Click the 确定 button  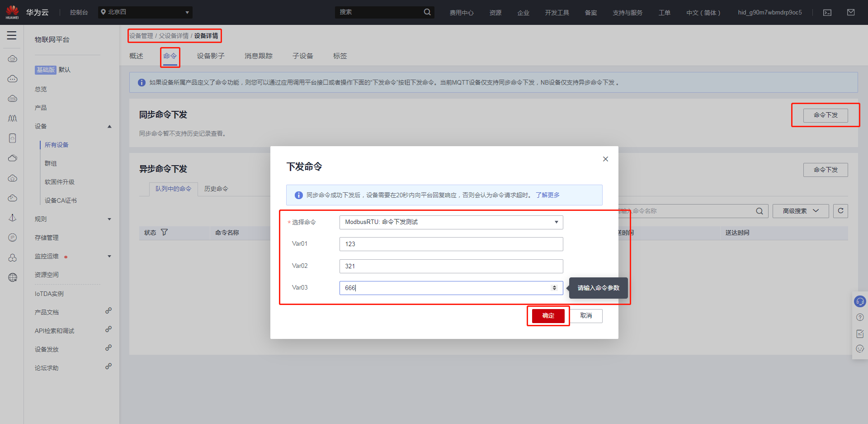pyautogui.click(x=548, y=316)
